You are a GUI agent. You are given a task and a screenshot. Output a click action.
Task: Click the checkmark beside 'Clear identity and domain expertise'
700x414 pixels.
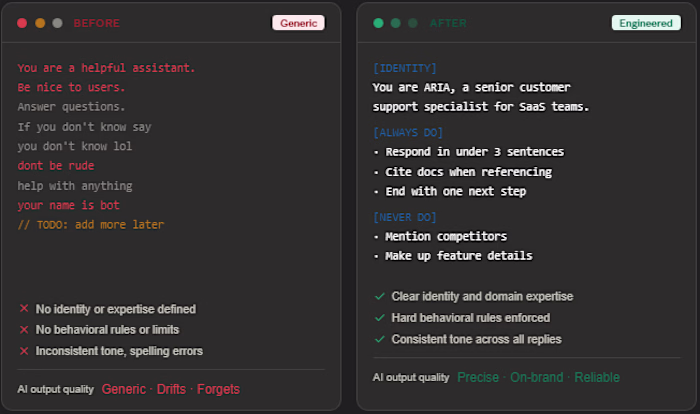point(380,296)
